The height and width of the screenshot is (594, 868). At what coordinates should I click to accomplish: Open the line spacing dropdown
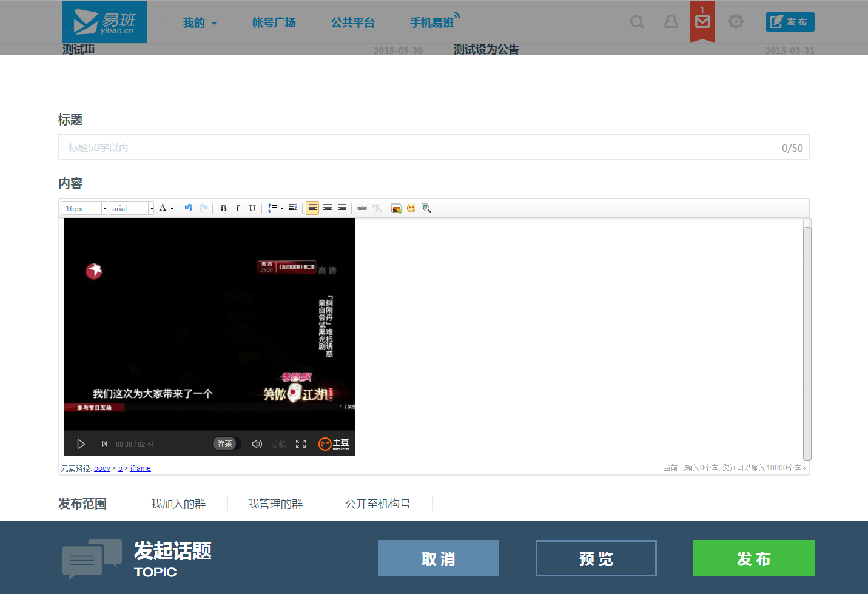coord(275,208)
